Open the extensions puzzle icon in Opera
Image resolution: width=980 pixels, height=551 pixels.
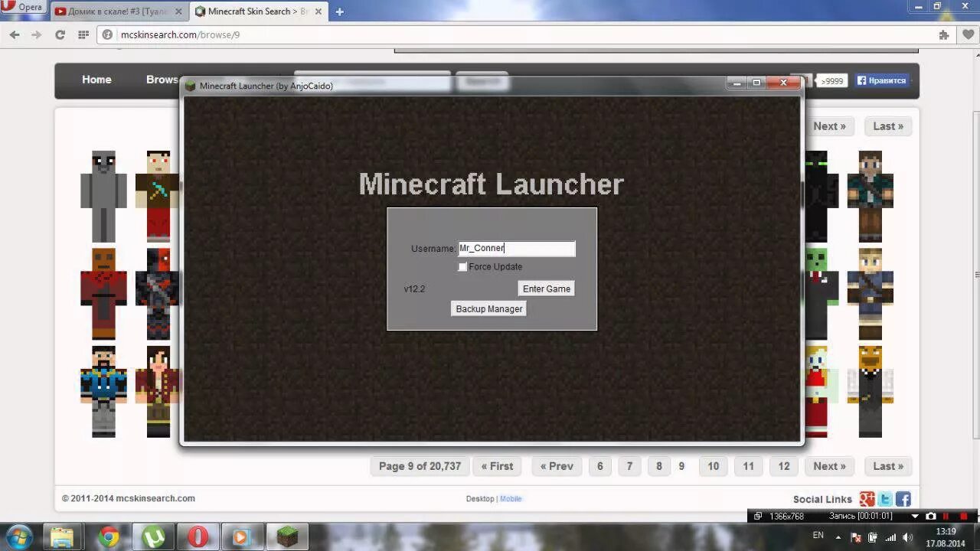point(944,34)
